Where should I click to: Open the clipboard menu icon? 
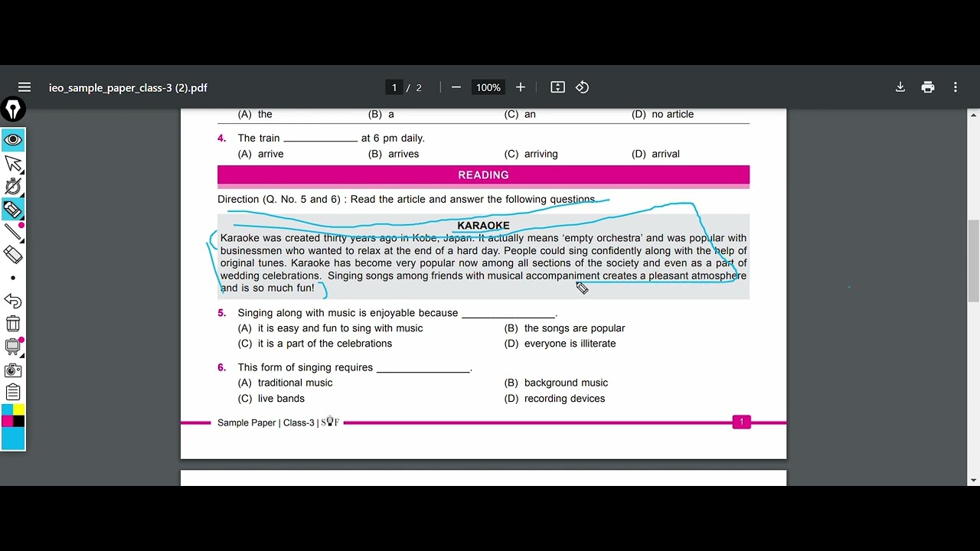pyautogui.click(x=13, y=393)
